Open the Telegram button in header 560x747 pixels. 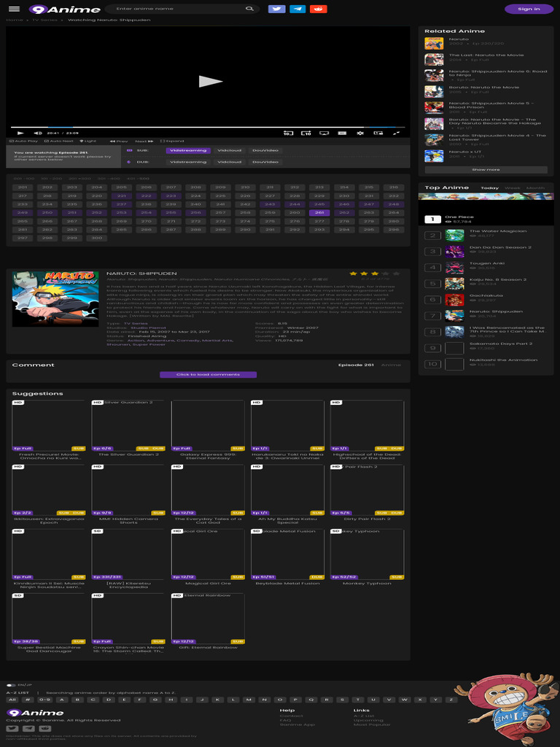point(297,9)
